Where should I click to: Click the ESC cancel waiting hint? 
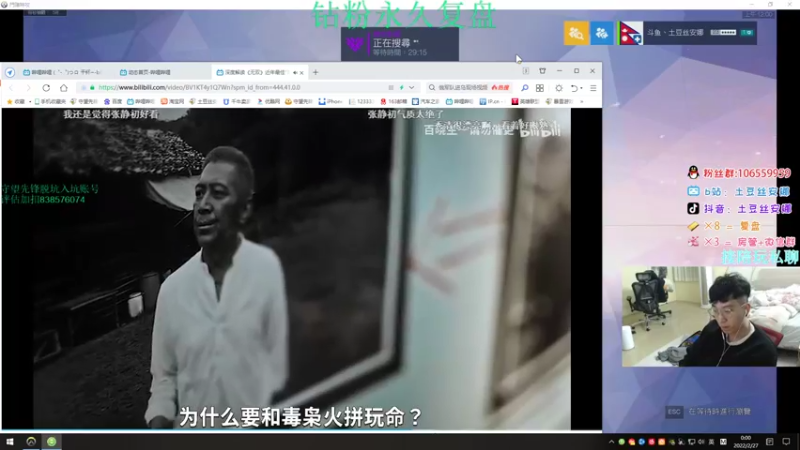(x=708, y=411)
